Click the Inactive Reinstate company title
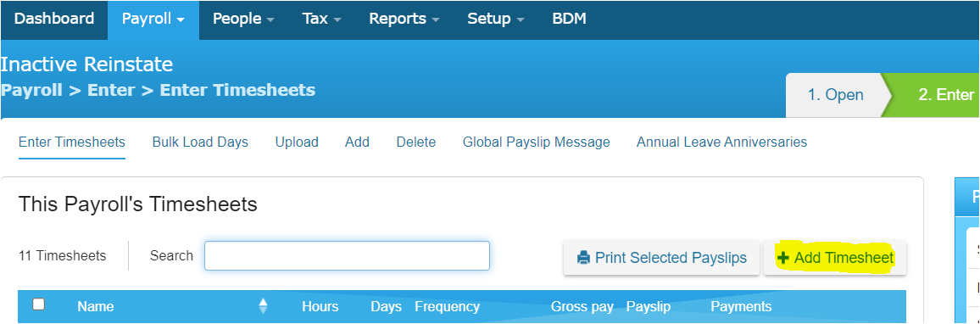Image resolution: width=980 pixels, height=324 pixels. [86, 64]
